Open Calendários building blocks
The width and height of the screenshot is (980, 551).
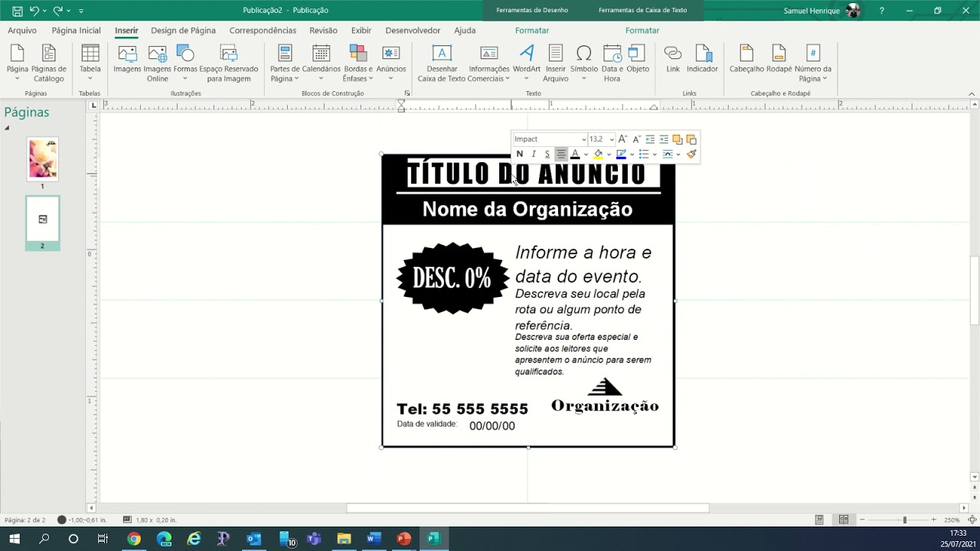(x=321, y=63)
